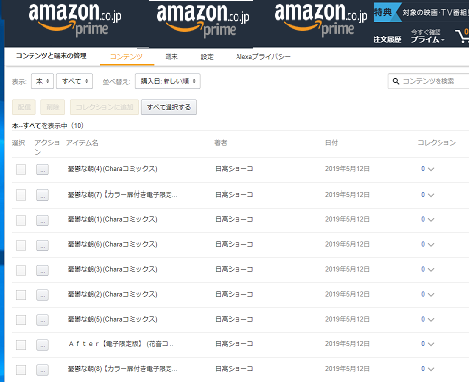Expand the プライム menu in header
The image size is (469, 382).
428,36
